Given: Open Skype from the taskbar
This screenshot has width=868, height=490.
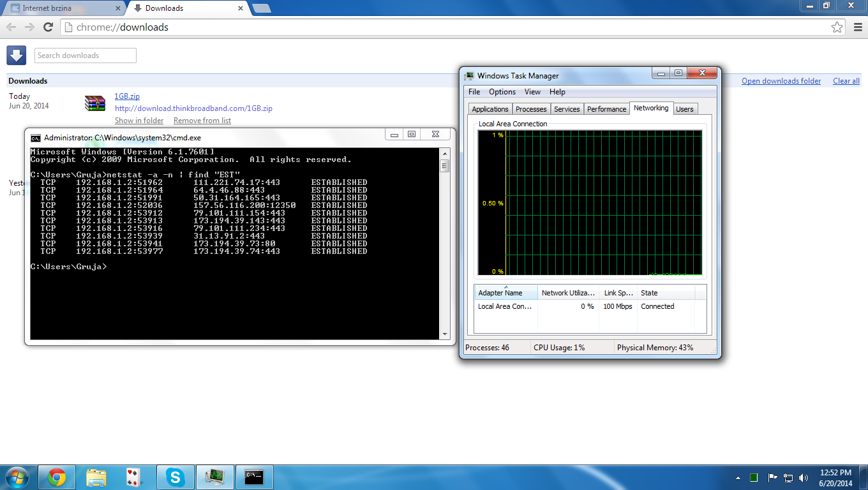Looking at the screenshot, I should [174, 477].
